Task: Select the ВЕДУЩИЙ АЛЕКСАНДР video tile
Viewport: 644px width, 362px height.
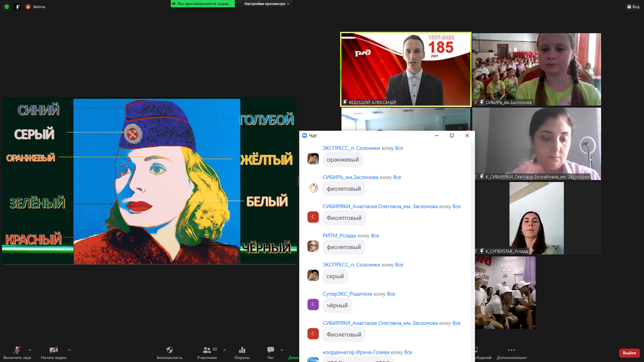Action: 405,69
